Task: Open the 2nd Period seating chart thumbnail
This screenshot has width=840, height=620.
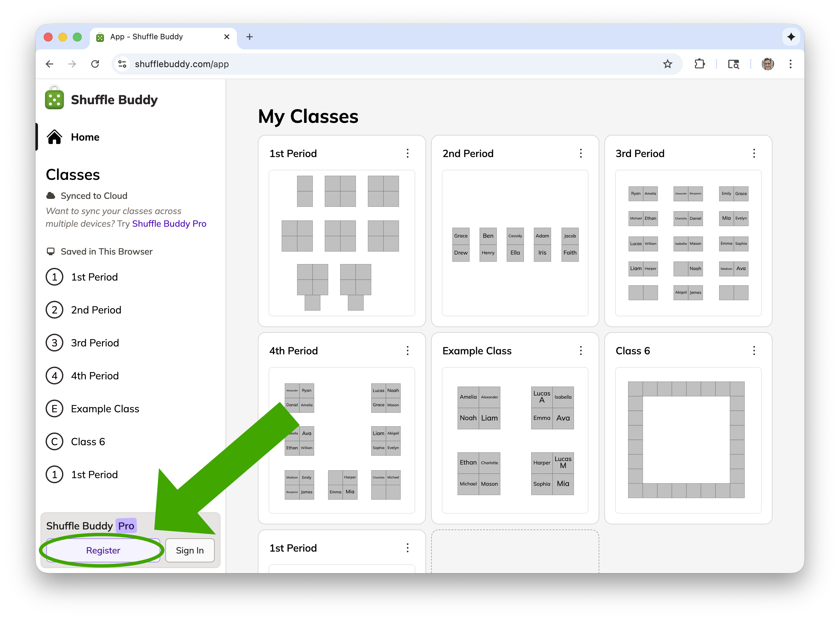Action: click(515, 243)
